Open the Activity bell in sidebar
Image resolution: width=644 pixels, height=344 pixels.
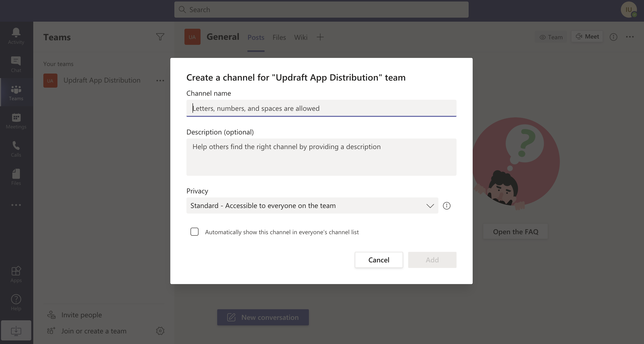point(16,36)
